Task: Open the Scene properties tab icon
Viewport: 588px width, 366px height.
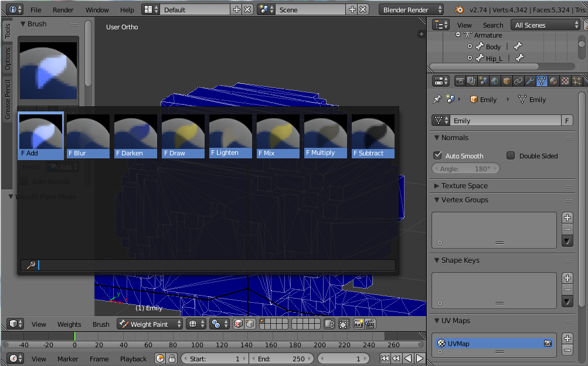Action: click(x=483, y=81)
